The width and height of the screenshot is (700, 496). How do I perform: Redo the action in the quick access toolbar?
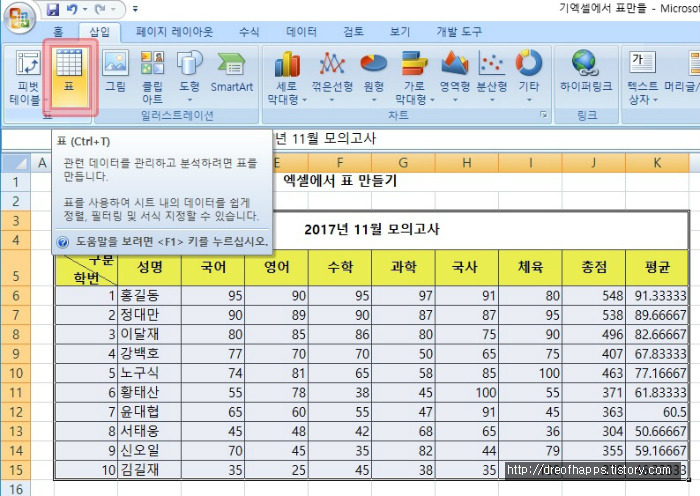pyautogui.click(x=100, y=9)
